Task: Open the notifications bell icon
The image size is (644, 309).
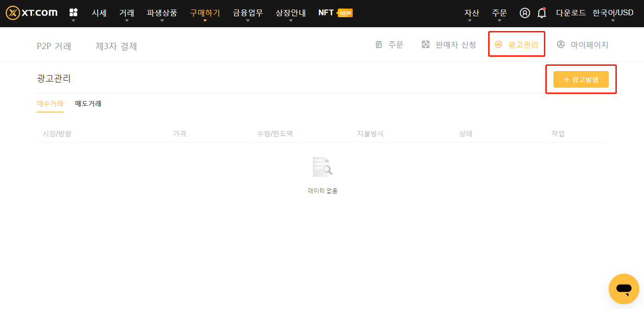Action: pos(542,13)
